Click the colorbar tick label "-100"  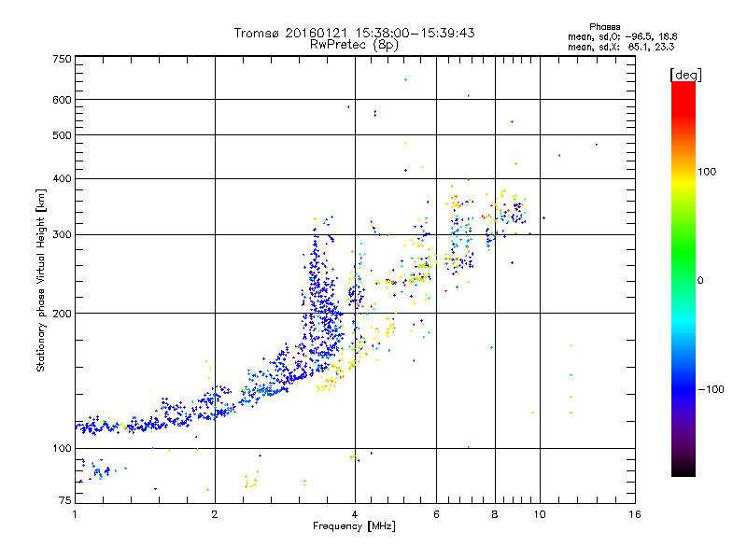click(711, 389)
